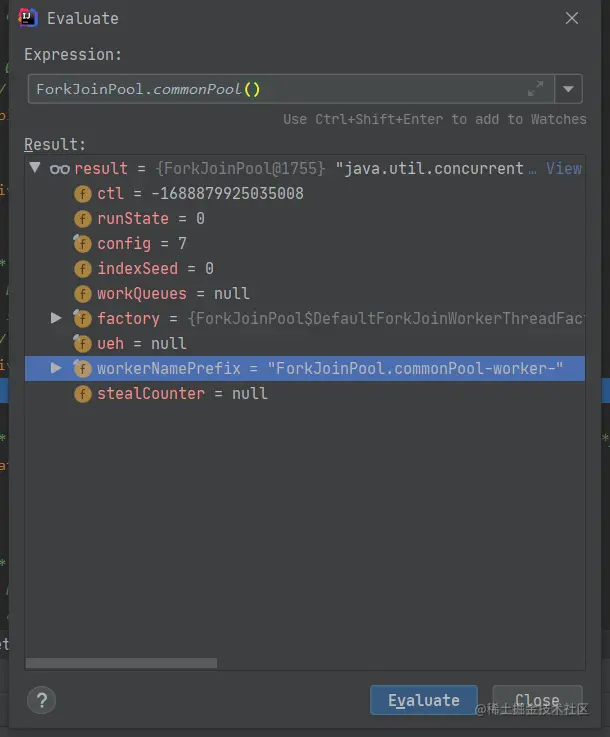The image size is (610, 737).
Task: Collapse the result tree node
Action: pyautogui.click(x=35, y=168)
